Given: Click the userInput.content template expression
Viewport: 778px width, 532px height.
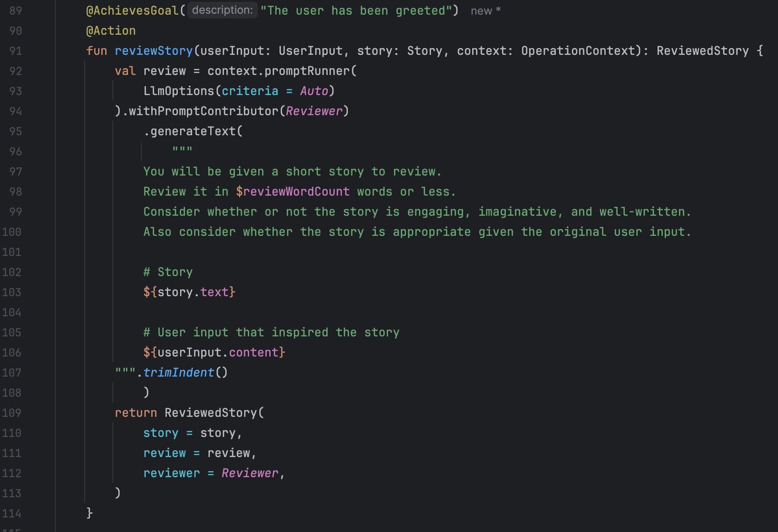Looking at the screenshot, I should (x=214, y=352).
